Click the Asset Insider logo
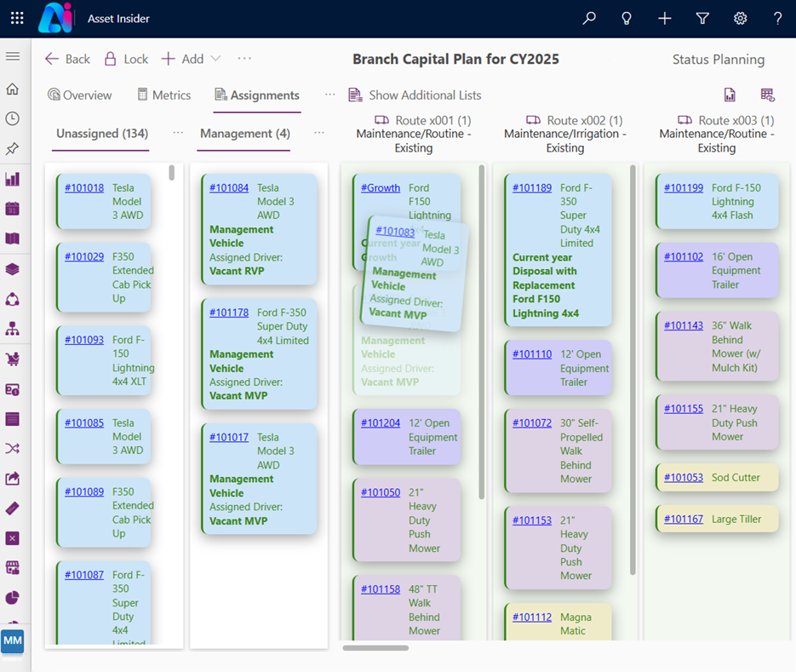796x672 pixels. [55, 18]
